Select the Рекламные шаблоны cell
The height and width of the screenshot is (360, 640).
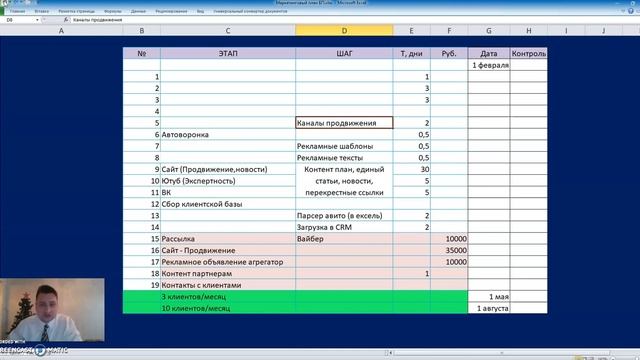[344, 146]
